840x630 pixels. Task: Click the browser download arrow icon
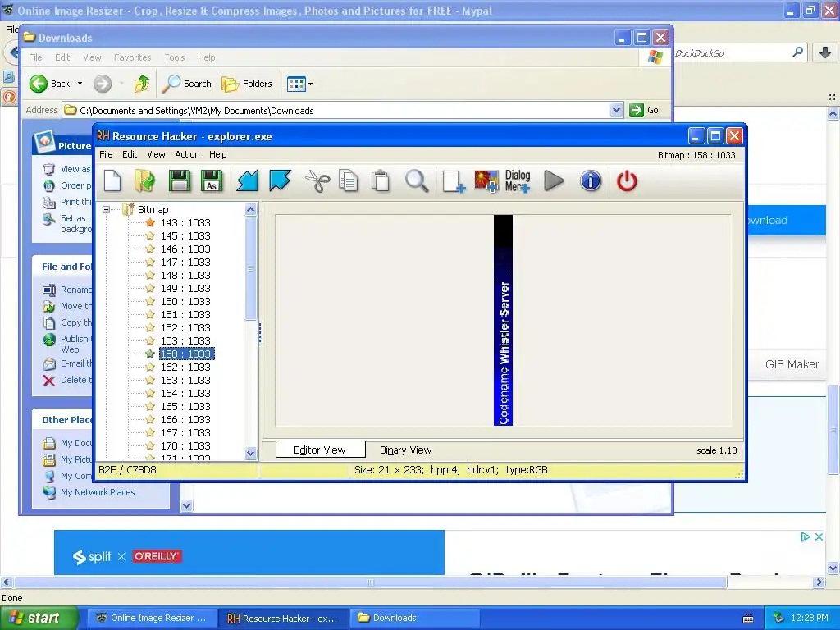point(825,52)
